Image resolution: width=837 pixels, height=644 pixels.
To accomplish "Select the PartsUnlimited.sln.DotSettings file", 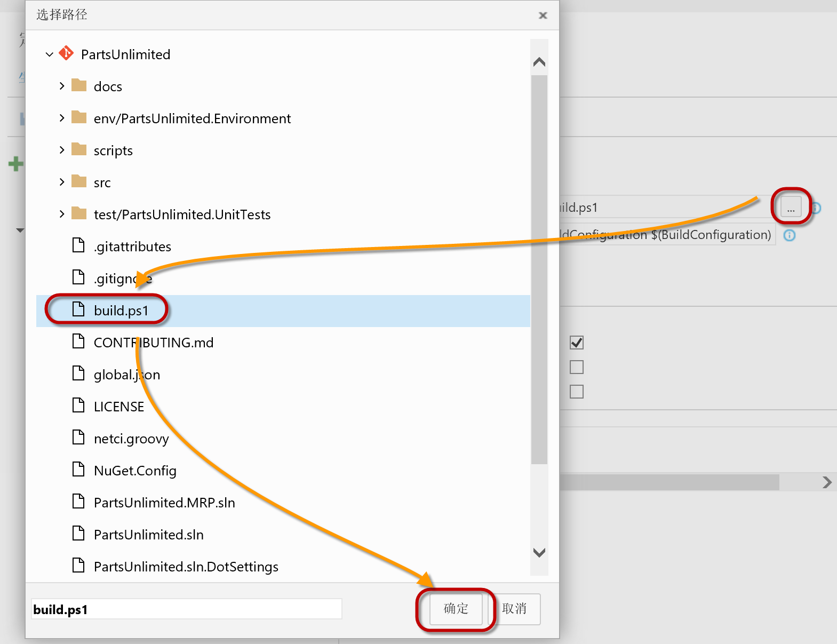I will point(186,567).
